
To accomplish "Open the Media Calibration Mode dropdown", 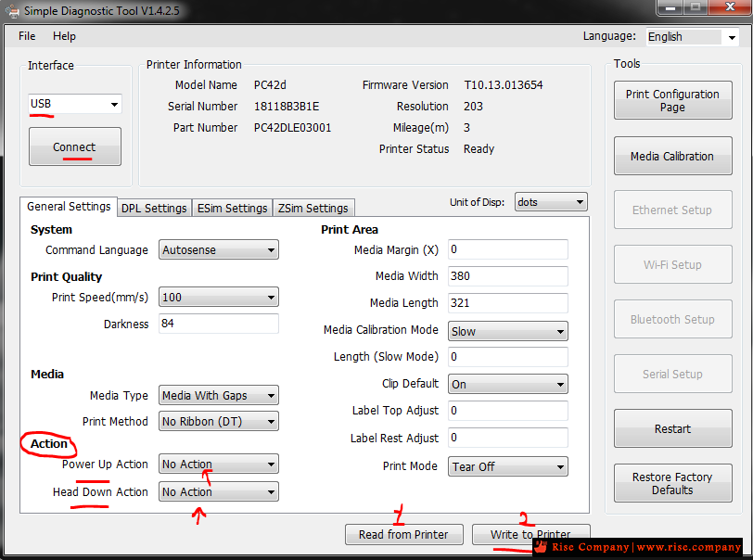I will [x=508, y=331].
